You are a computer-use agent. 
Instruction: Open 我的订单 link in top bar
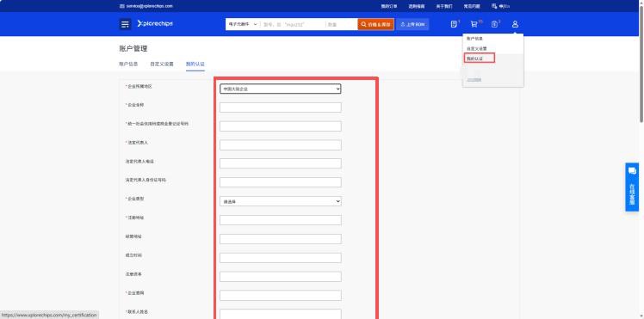[x=389, y=6]
